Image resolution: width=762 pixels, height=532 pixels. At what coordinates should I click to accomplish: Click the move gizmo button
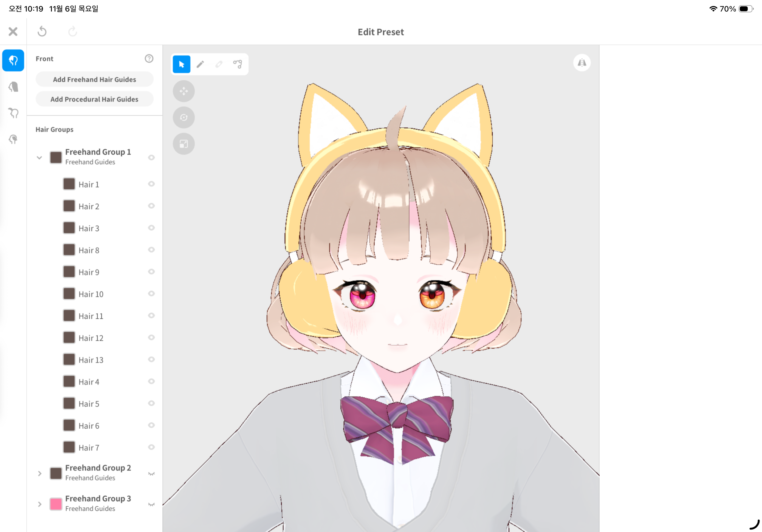pos(184,91)
